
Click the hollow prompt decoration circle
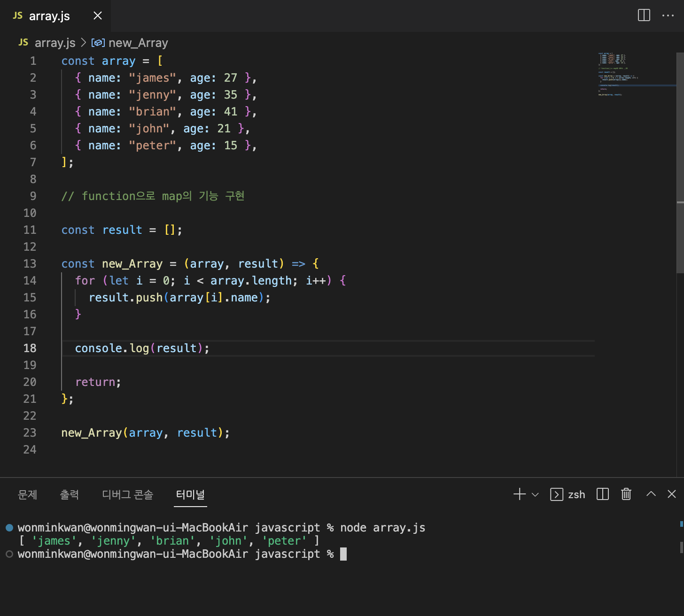coord(9,554)
